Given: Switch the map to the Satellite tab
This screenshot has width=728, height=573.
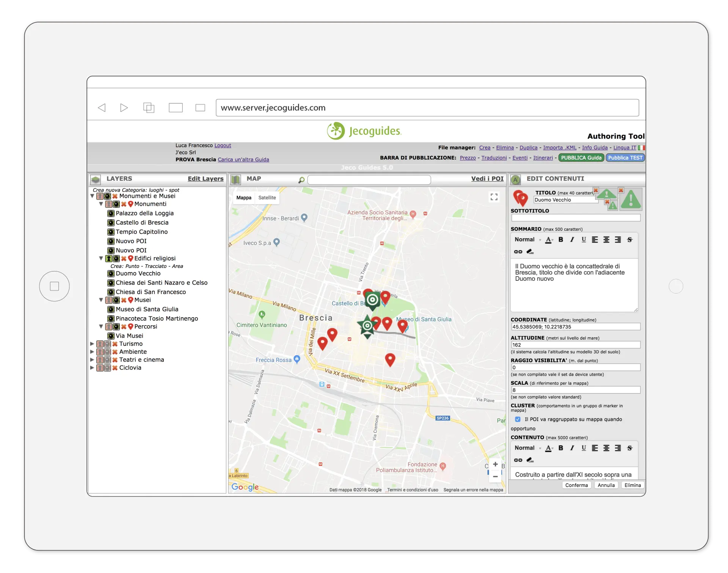Looking at the screenshot, I should (267, 198).
